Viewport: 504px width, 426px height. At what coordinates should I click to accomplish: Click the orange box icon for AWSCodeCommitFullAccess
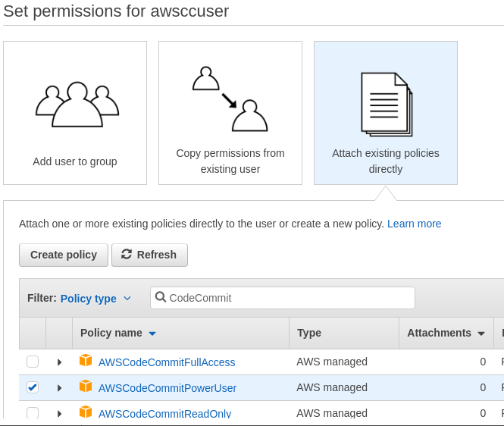tap(86, 360)
